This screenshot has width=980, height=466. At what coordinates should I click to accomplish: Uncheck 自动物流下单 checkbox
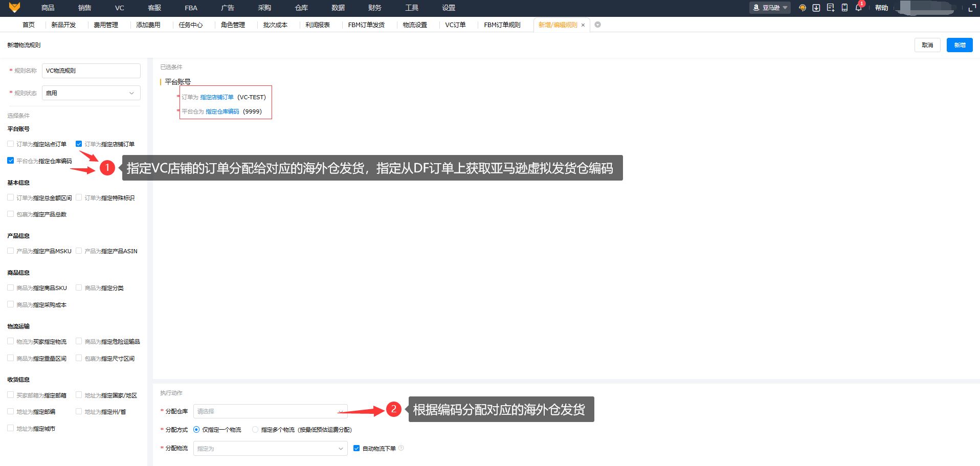(x=357, y=448)
